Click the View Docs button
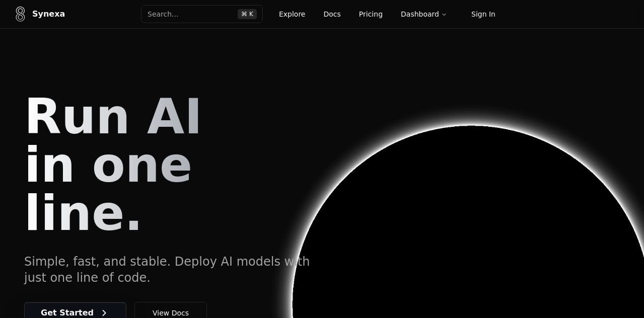Image resolution: width=644 pixels, height=318 pixels. [170, 312]
